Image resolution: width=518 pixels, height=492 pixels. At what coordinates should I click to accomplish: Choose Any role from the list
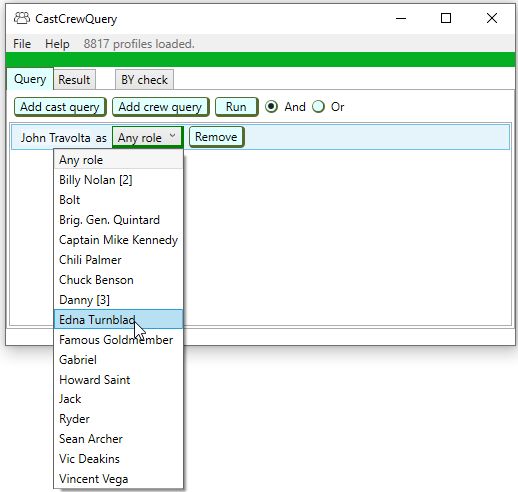[118, 160]
